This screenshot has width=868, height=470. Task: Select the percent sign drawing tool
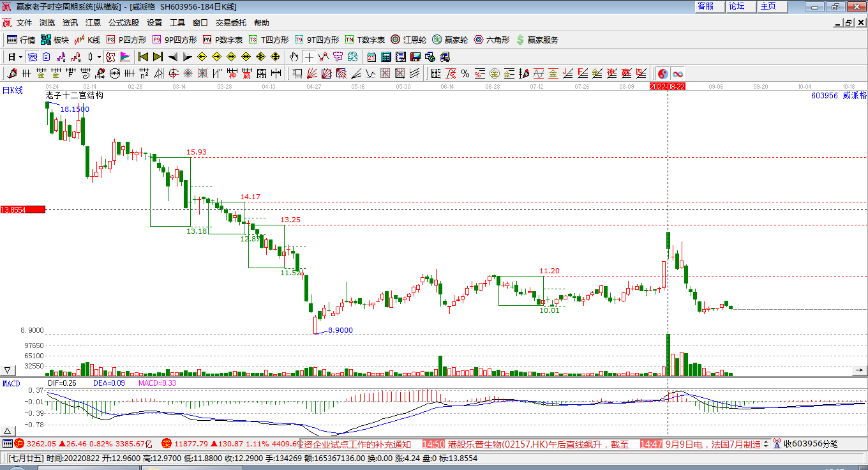tap(465, 73)
